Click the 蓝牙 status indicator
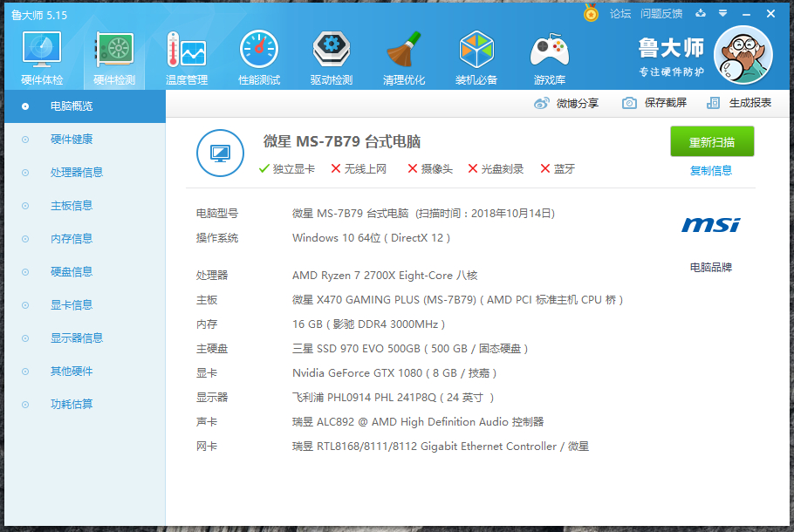794x532 pixels. point(558,168)
